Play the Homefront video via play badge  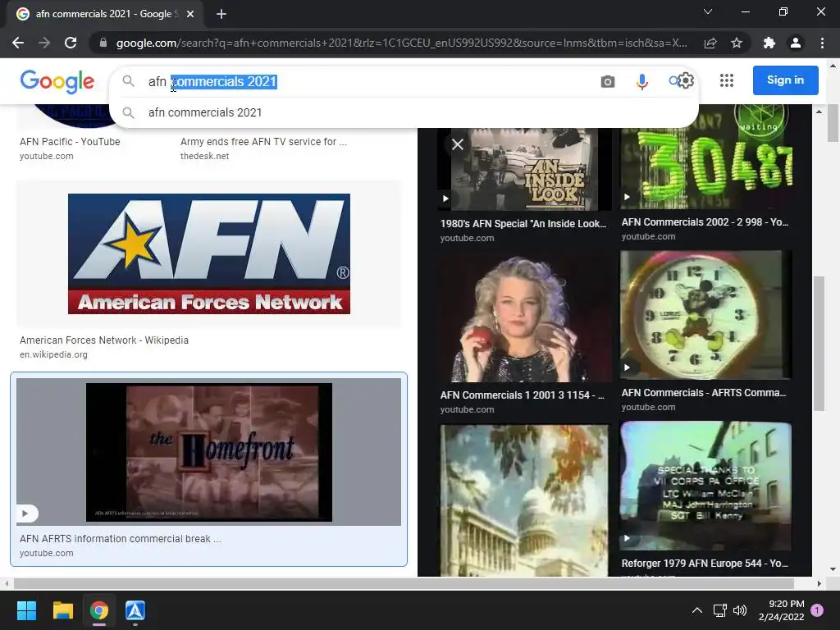25,514
